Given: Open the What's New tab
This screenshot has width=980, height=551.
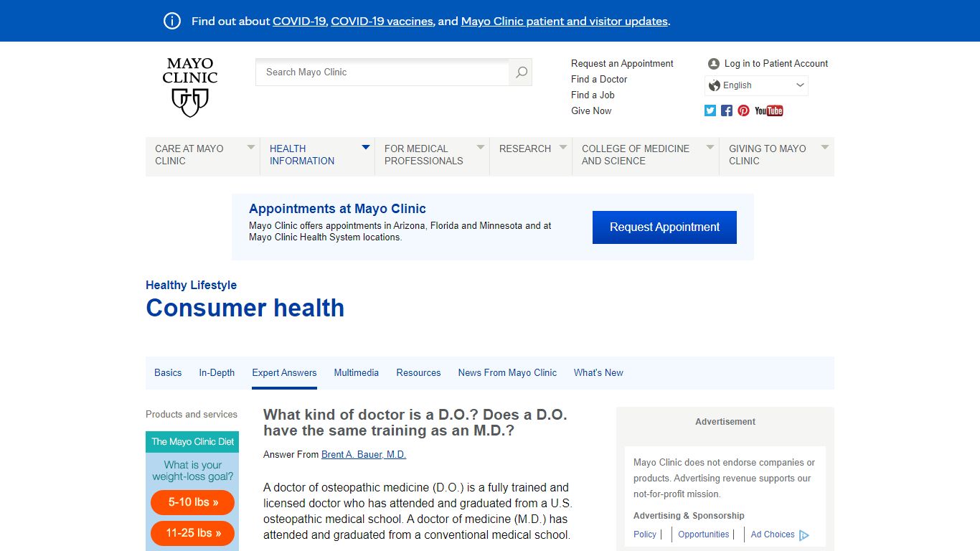Looking at the screenshot, I should click(598, 372).
